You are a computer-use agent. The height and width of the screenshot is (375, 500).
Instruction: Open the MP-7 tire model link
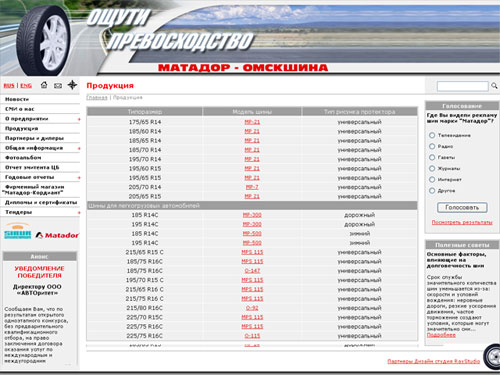tap(252, 187)
